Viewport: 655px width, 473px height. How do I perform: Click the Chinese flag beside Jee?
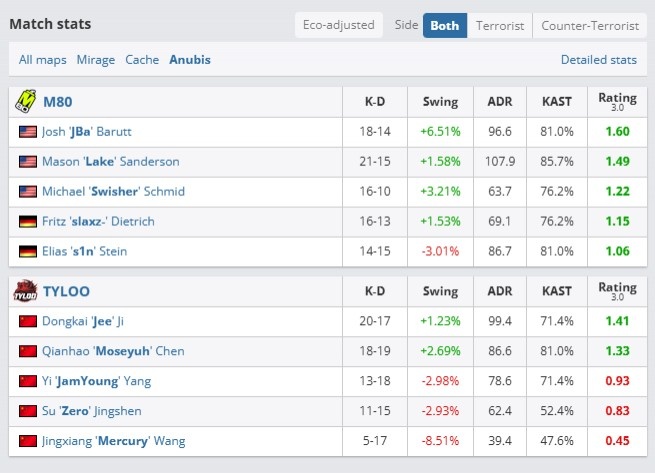28,321
